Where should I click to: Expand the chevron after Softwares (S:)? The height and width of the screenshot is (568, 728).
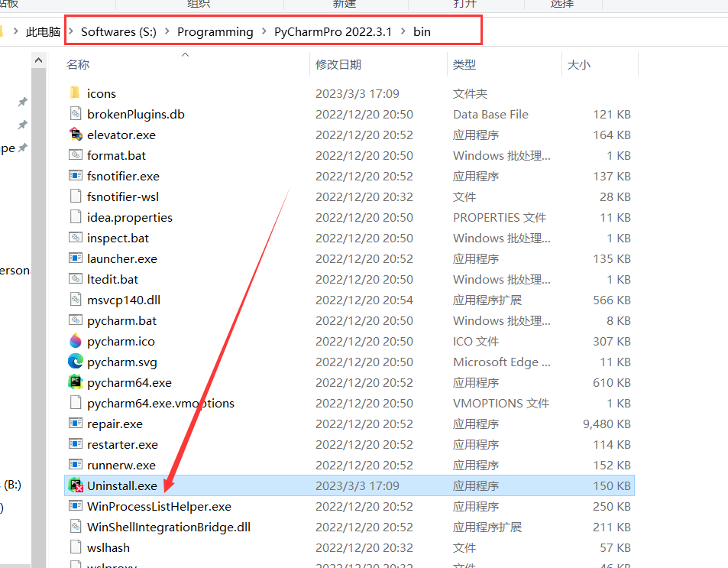pos(167,31)
